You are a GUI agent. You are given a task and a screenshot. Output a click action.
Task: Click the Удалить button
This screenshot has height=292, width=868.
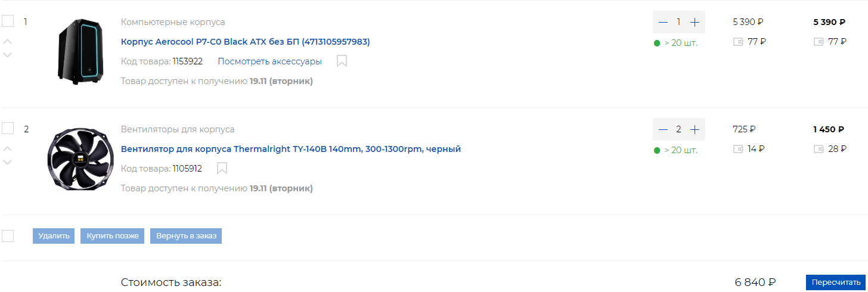coord(54,236)
